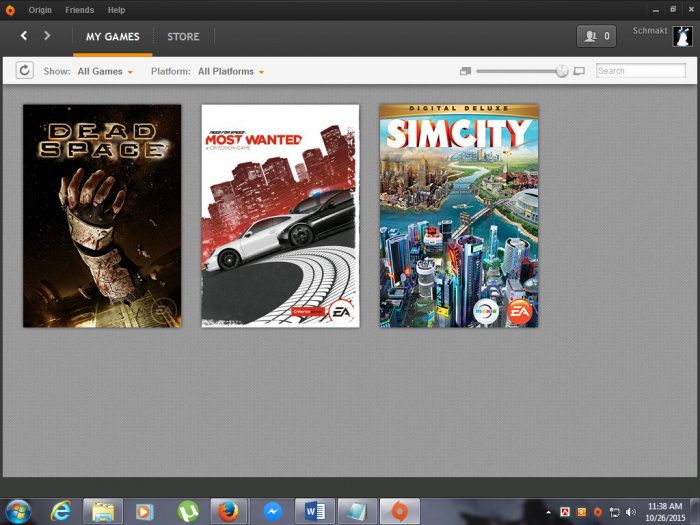700x525 pixels.
Task: Open the Windows Start button
Action: pos(18,511)
